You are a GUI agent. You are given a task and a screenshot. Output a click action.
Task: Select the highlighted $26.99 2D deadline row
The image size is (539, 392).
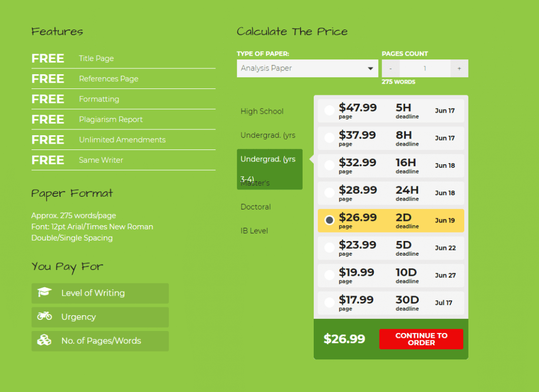coord(391,220)
